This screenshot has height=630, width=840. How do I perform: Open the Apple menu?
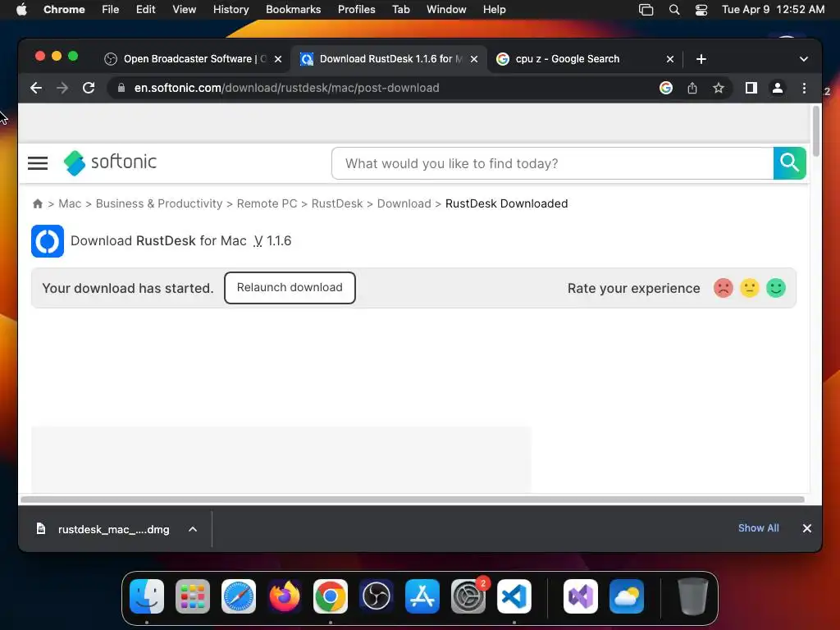[21, 10]
